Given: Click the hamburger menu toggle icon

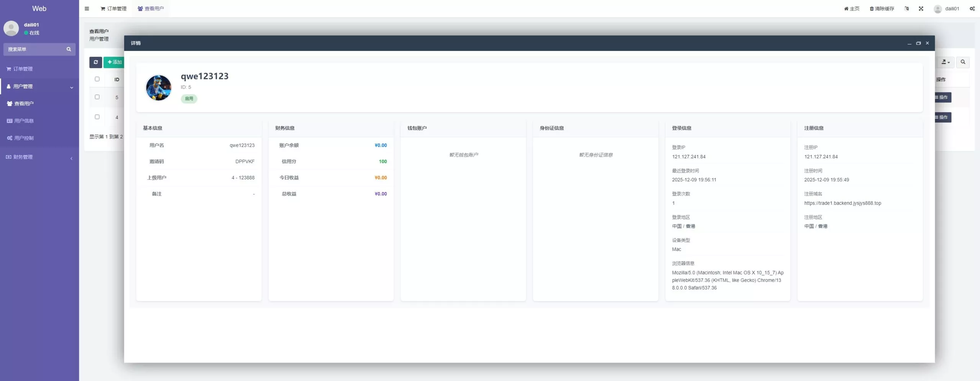Looking at the screenshot, I should pos(87,8).
